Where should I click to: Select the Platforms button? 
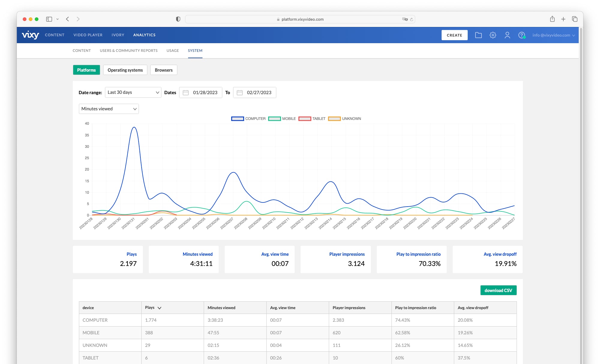coord(86,70)
